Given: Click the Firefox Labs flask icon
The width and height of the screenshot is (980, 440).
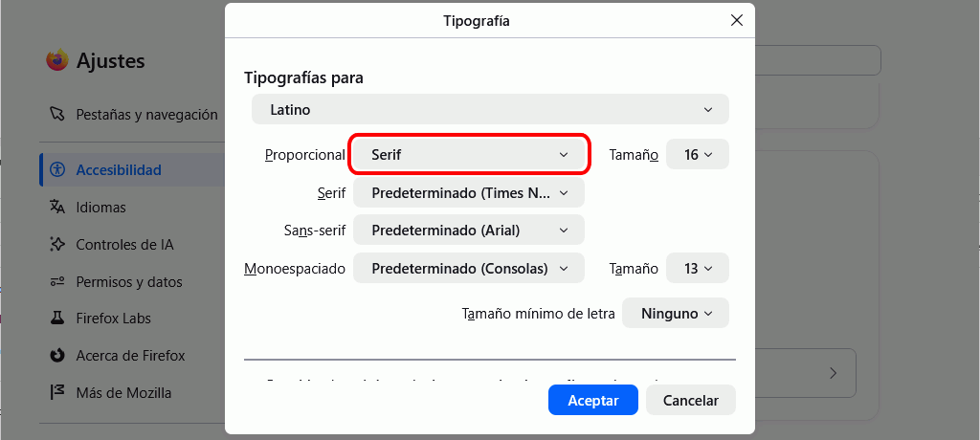Looking at the screenshot, I should click(56, 319).
